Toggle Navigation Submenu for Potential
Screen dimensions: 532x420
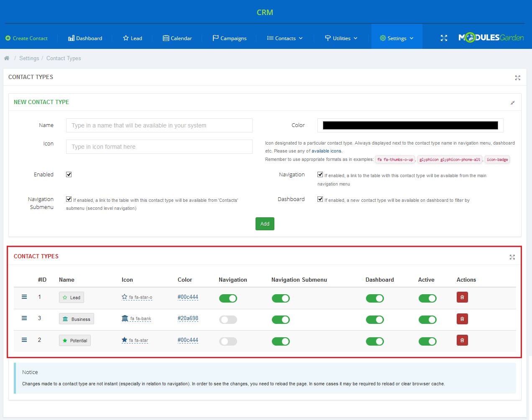click(281, 341)
